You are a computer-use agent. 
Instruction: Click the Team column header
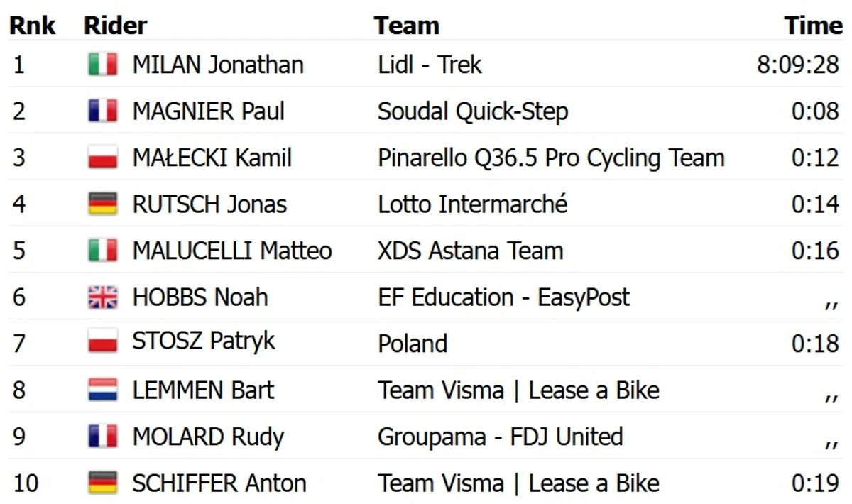[407, 26]
